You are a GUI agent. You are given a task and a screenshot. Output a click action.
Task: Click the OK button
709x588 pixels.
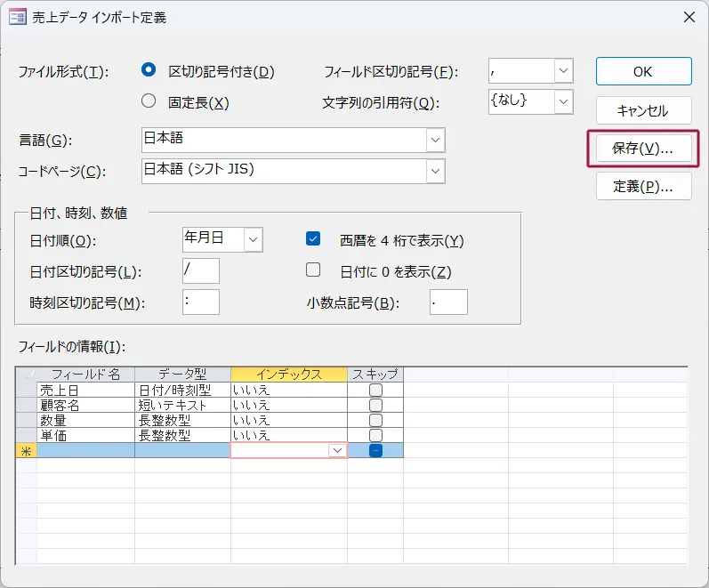pos(643,72)
